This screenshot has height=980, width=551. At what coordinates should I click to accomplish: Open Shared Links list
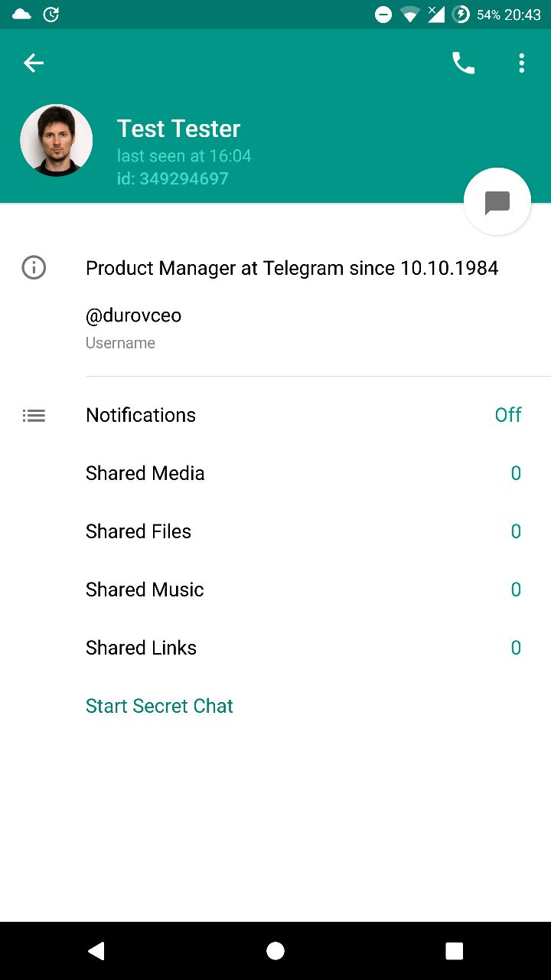click(x=141, y=648)
